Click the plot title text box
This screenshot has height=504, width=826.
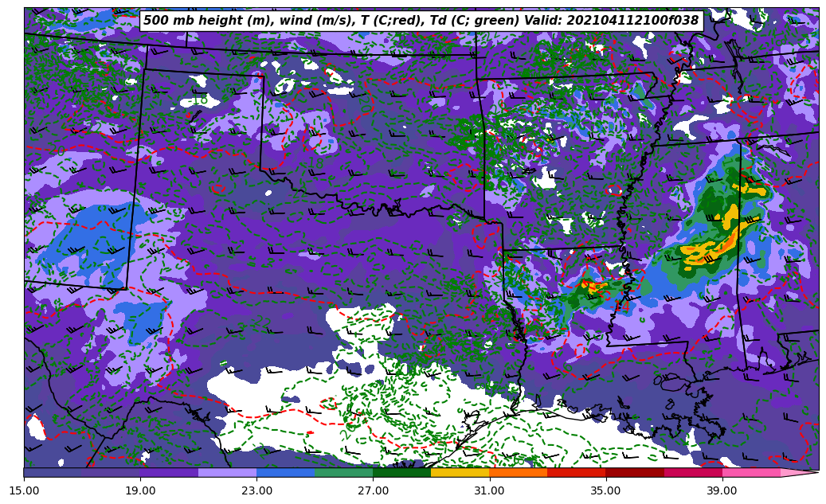tap(421, 21)
